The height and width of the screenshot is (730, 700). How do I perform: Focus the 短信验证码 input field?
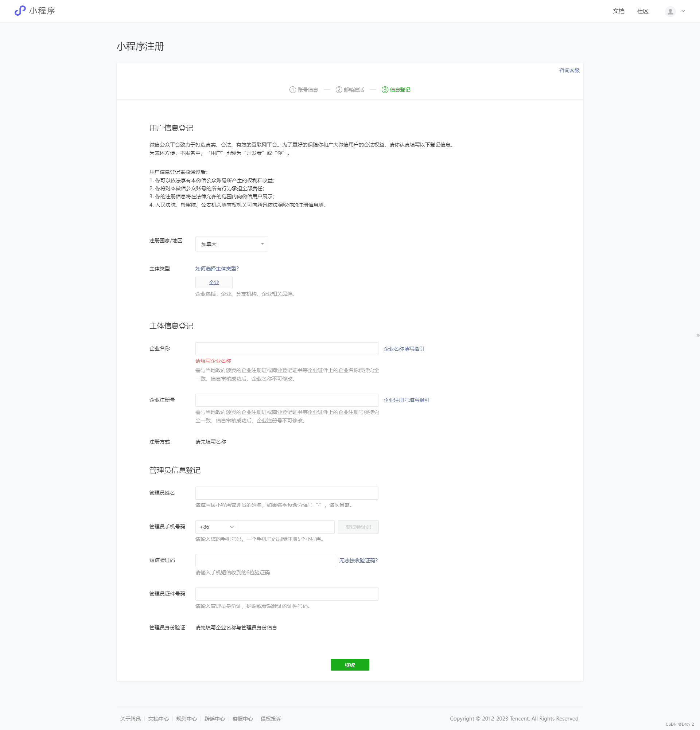click(x=265, y=560)
